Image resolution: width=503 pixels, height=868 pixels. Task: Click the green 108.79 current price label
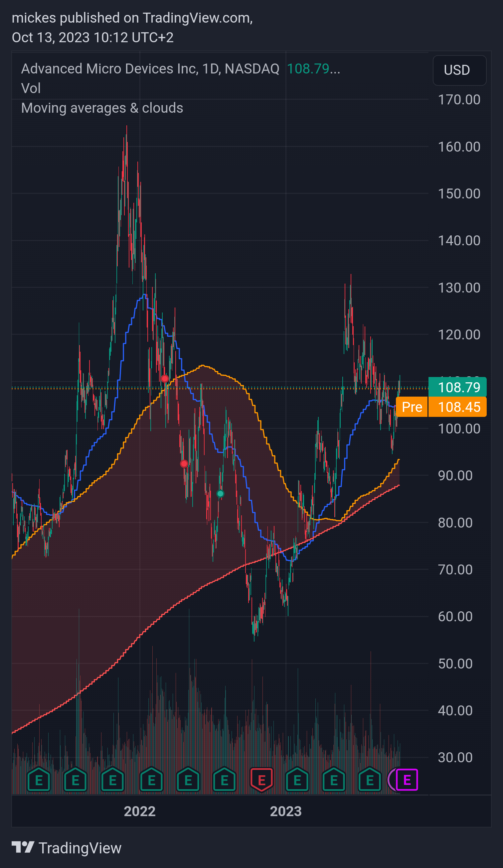[457, 387]
